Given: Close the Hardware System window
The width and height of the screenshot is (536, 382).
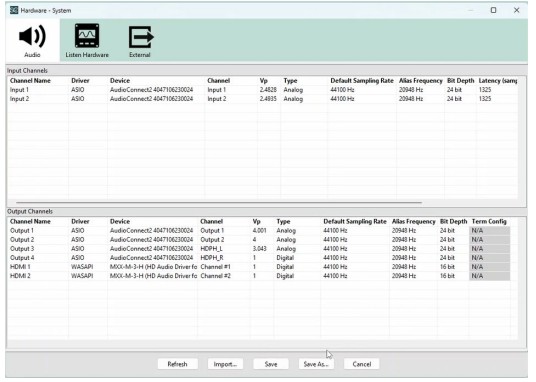Looking at the screenshot, I should coord(517,10).
